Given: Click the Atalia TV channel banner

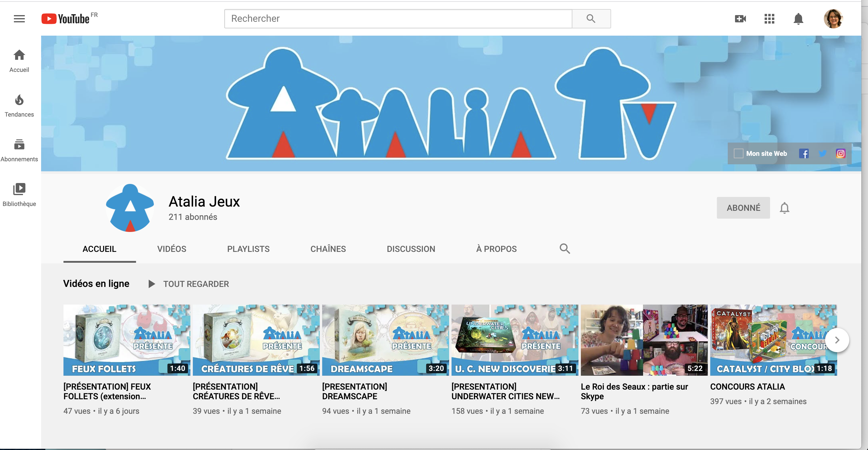Looking at the screenshot, I should [451, 103].
